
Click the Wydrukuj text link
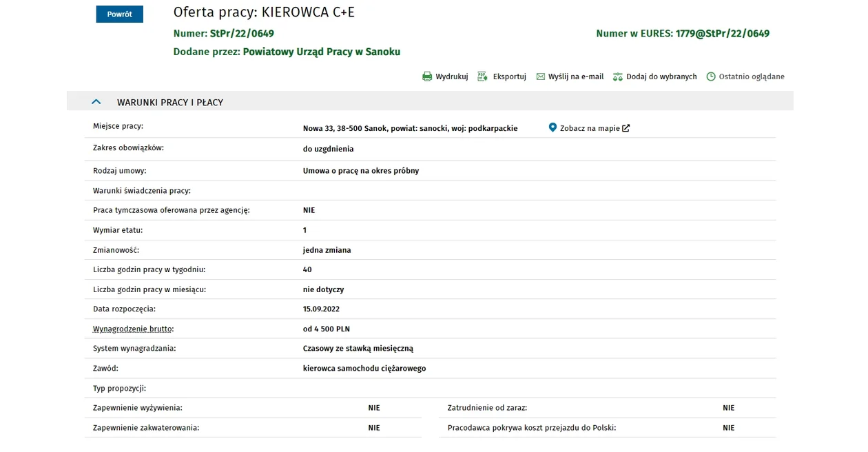452,76
